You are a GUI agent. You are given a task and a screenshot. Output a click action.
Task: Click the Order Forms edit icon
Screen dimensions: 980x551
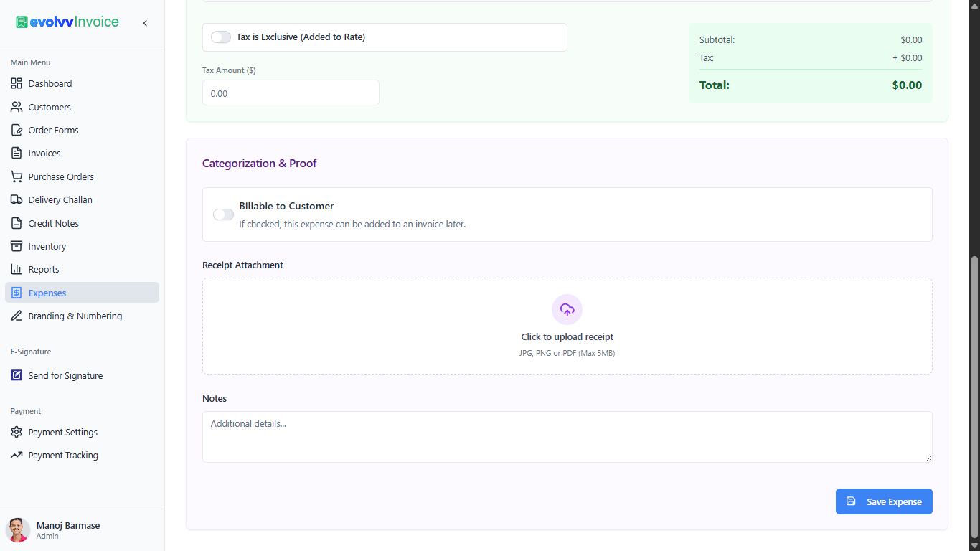(x=17, y=130)
